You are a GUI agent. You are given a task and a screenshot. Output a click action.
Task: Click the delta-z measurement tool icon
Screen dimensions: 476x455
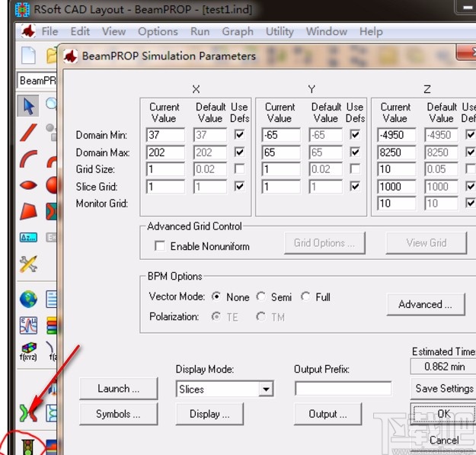[28, 237]
